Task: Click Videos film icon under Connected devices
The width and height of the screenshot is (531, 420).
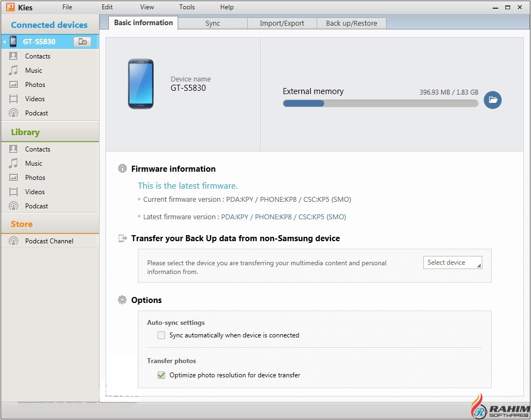Action: pyautogui.click(x=14, y=98)
